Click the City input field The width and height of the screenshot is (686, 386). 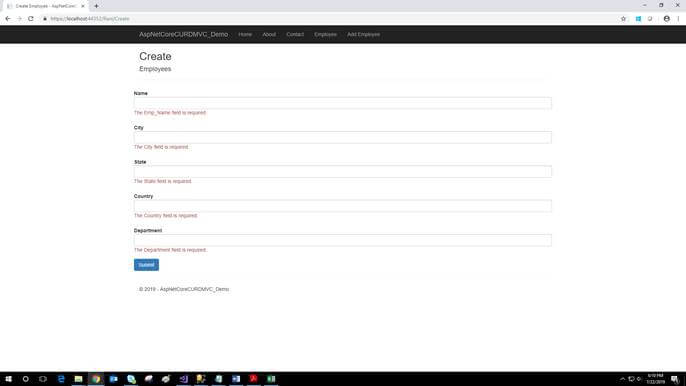click(343, 137)
